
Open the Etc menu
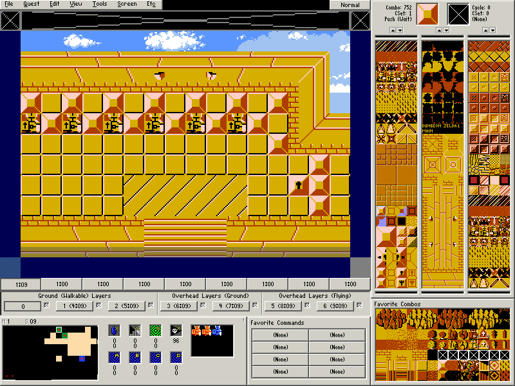[x=151, y=4]
